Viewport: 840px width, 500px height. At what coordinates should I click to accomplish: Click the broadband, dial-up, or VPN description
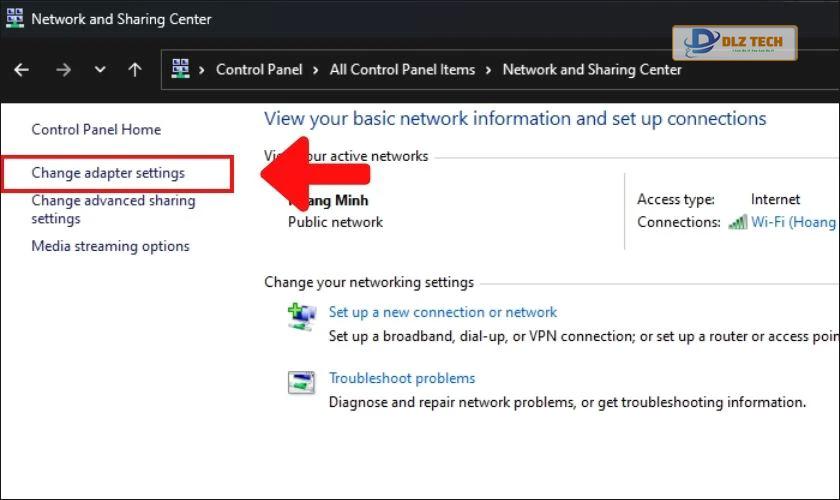(584, 337)
